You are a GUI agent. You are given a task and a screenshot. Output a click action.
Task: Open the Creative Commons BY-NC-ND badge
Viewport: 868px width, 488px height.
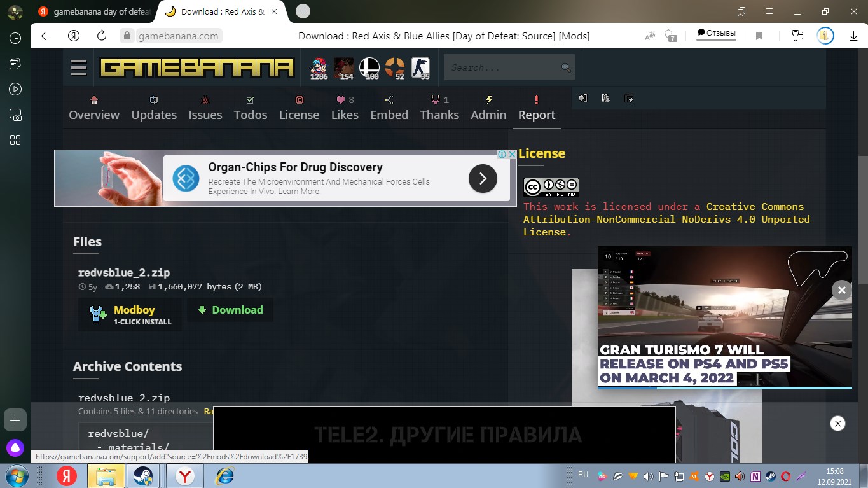click(x=551, y=187)
